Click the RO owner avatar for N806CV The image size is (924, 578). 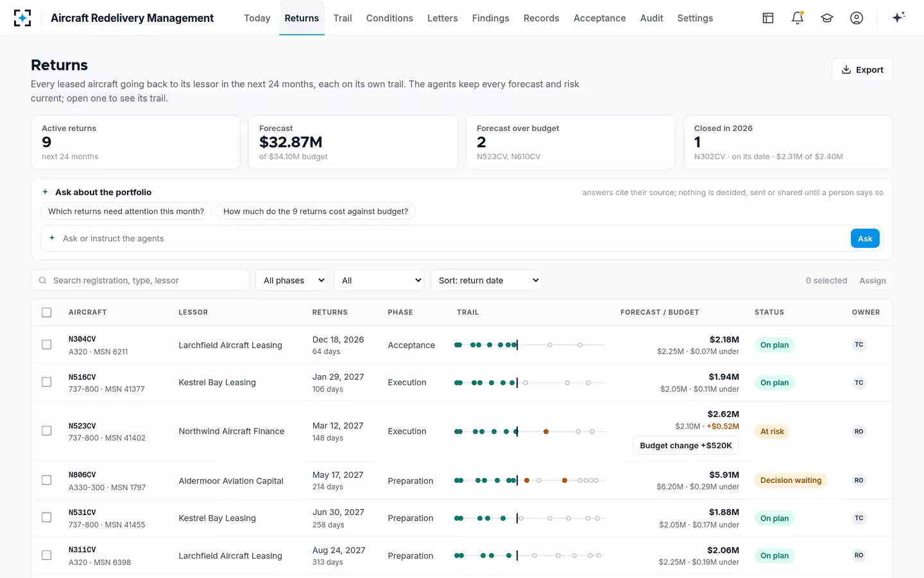tap(859, 480)
